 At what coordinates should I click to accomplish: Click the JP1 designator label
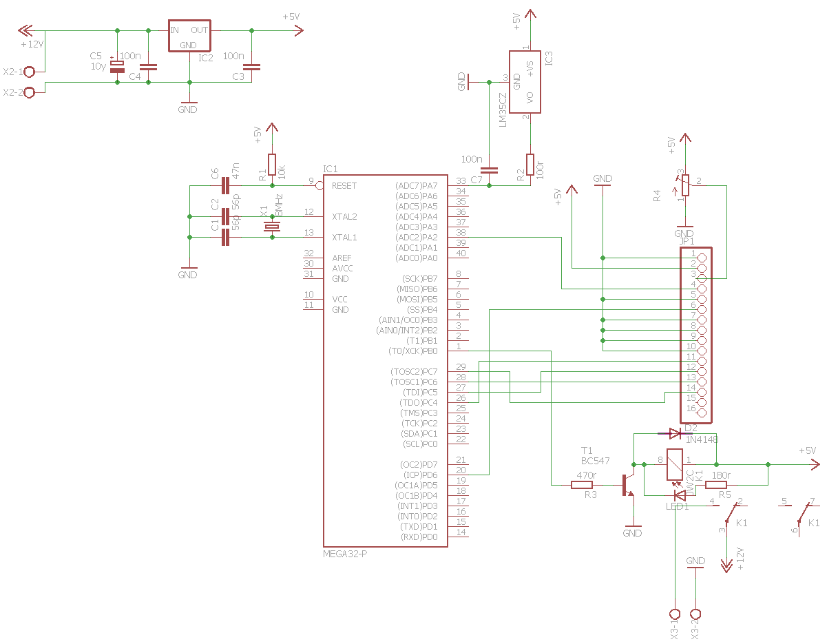click(687, 242)
